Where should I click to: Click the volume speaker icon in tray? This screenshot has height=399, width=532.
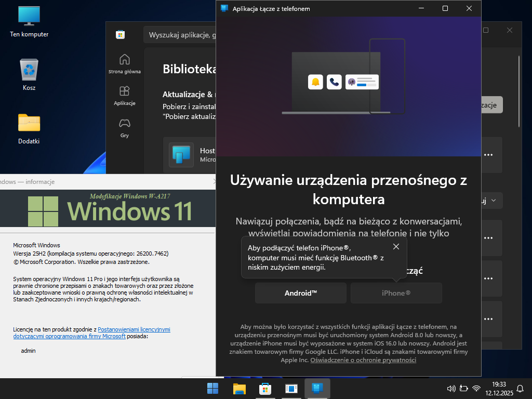[x=450, y=388]
